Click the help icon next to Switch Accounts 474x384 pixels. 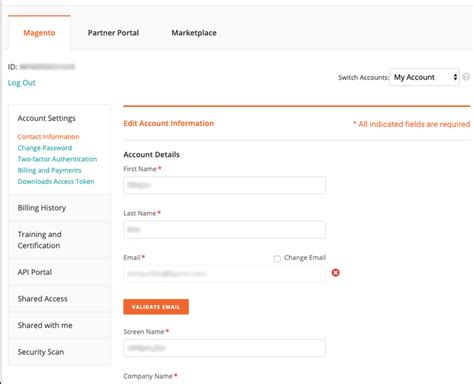point(466,77)
